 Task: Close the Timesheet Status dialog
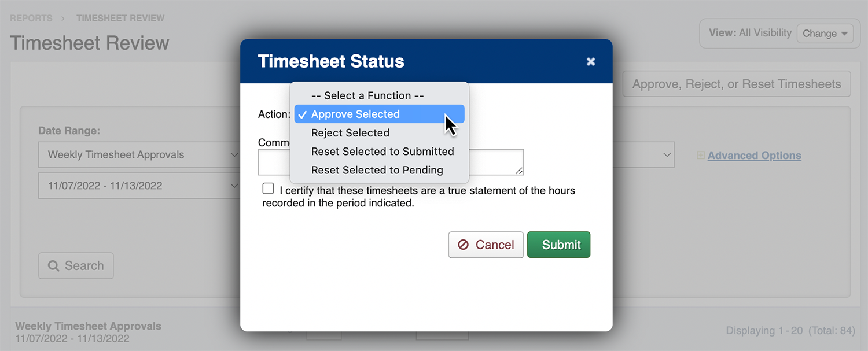[x=590, y=61]
